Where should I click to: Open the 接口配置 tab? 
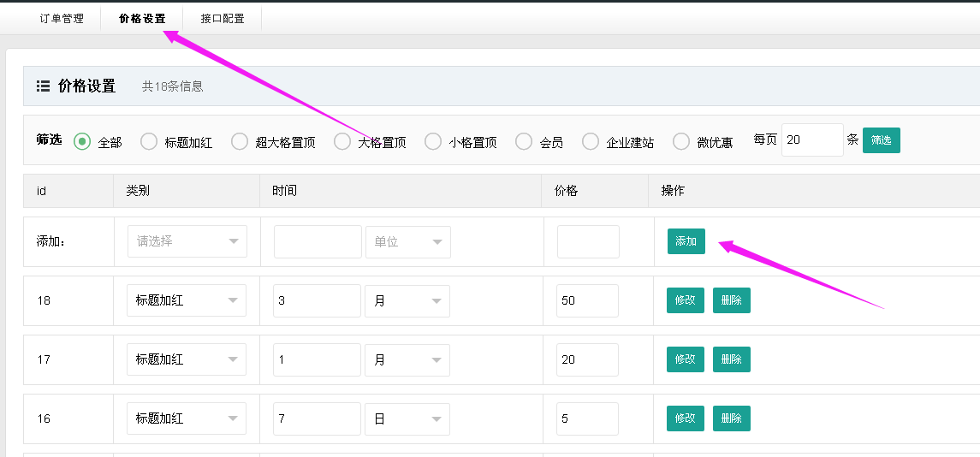222,19
